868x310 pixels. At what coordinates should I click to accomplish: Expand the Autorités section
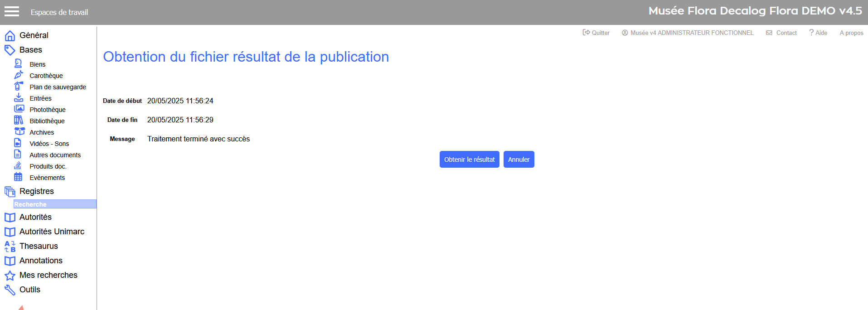point(35,217)
